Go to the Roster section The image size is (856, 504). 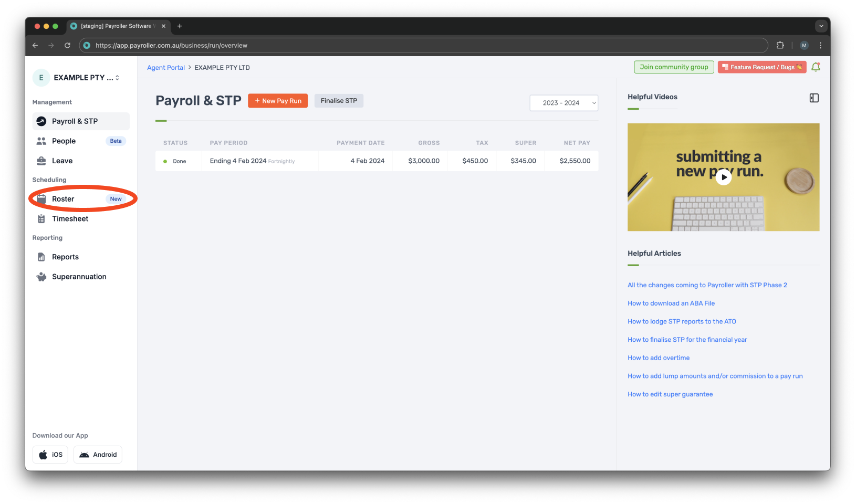pos(81,199)
